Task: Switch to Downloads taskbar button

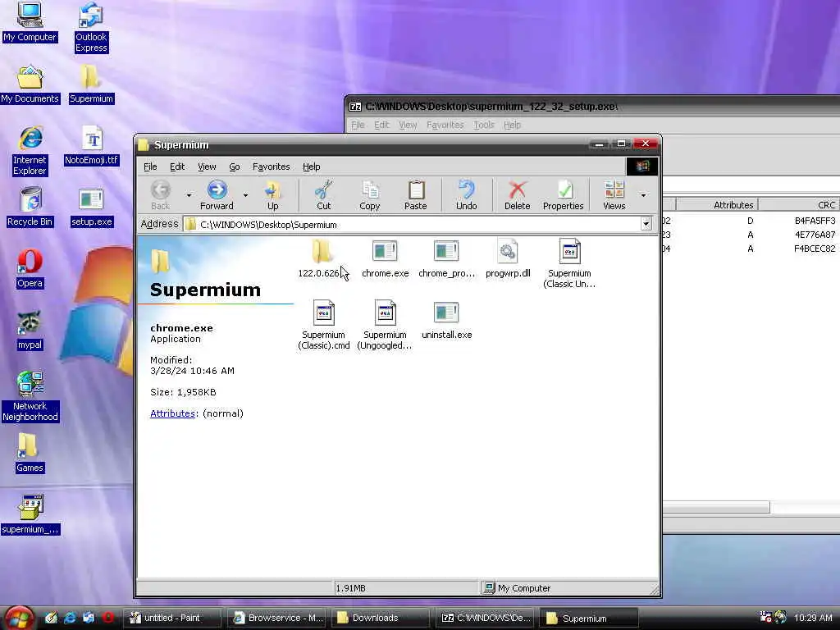Action: [x=381, y=618]
